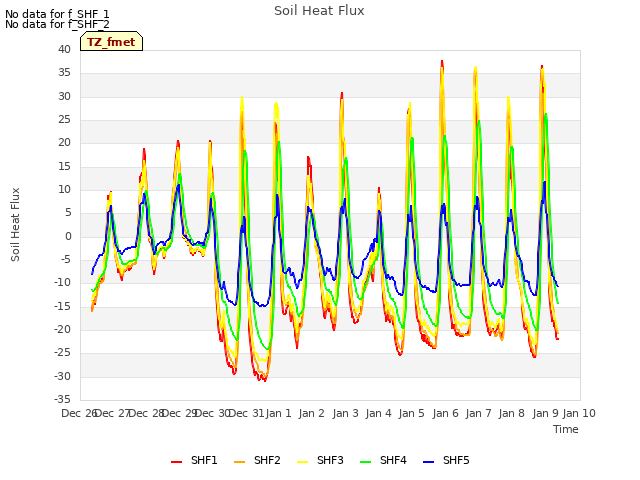Viewport: 640px width, 480px height.
Task: Click the yellow SHF3 legend color marker
Action: (x=302, y=462)
